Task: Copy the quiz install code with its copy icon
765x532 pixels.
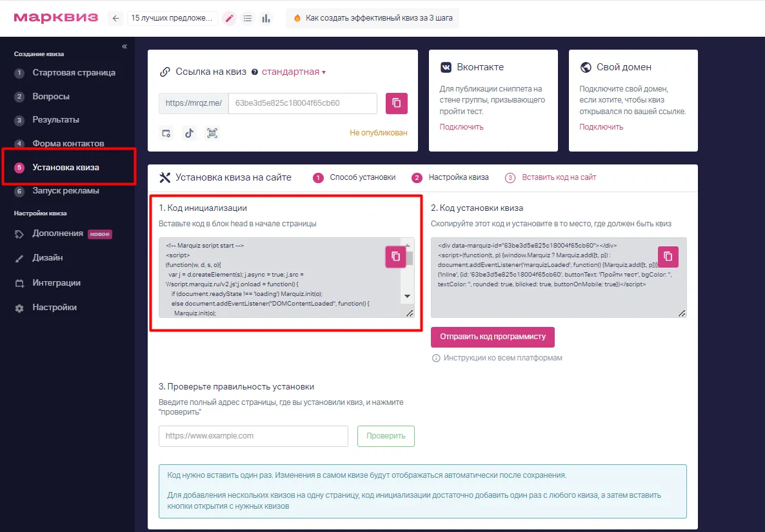Action: pos(668,257)
